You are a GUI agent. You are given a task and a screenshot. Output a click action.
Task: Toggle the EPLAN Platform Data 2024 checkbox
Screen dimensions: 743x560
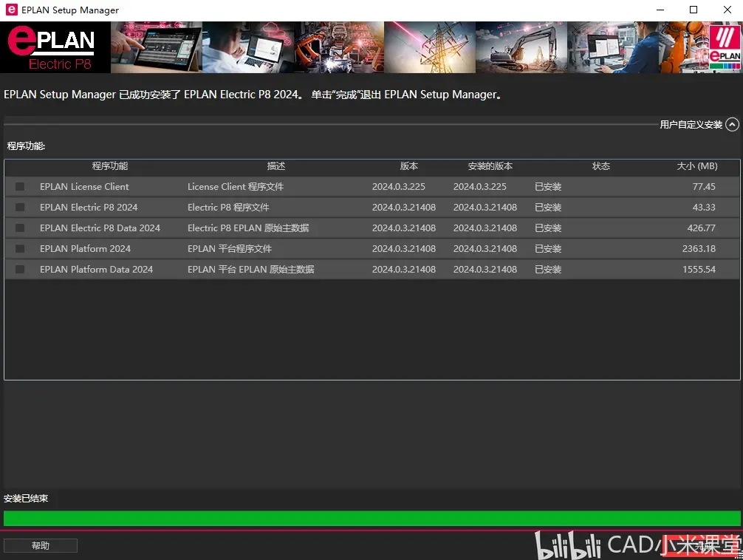point(20,270)
